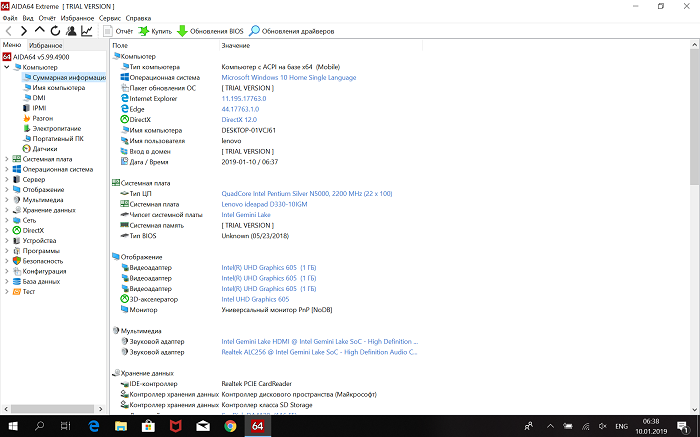Open the Windows Start menu
Viewport: 700px width, 437px height.
pyautogui.click(x=13, y=426)
